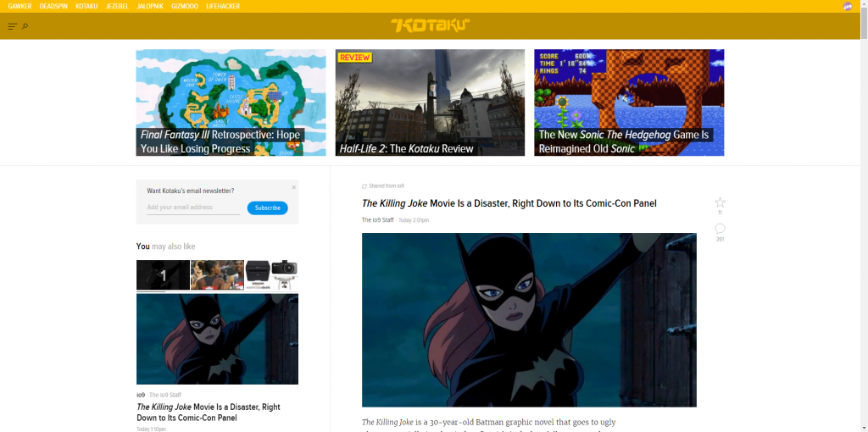Viewport: 868px width, 432px height.
Task: Select Kotaku in top network bar
Action: coord(87,6)
